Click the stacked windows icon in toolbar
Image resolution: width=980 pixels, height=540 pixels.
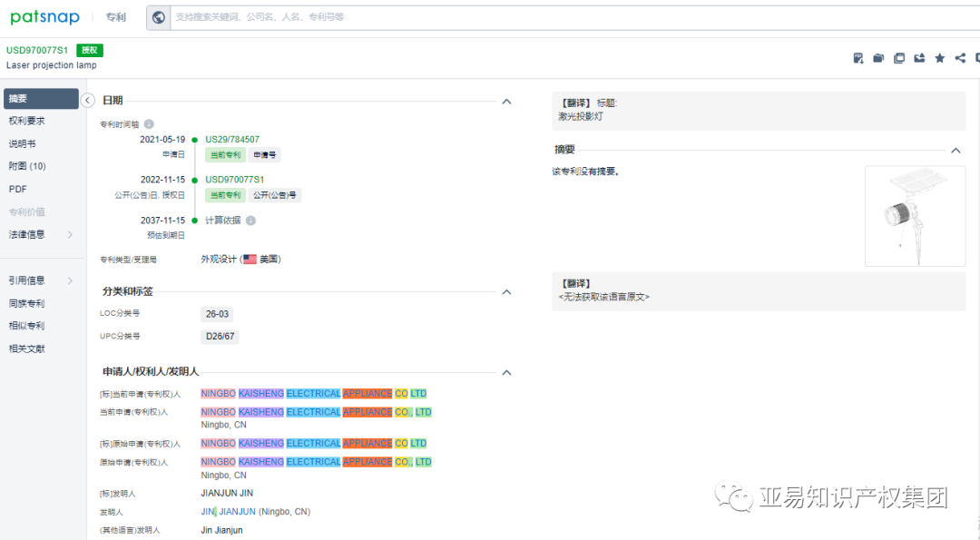click(x=898, y=58)
